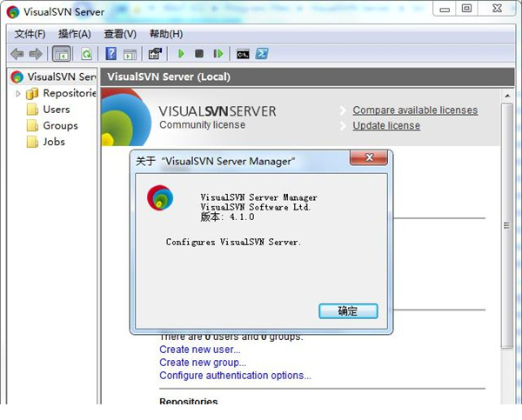Viewport: 522px width, 420px height.
Task: Toggle the Show/Hide Action Pane icon
Action: 130,54
